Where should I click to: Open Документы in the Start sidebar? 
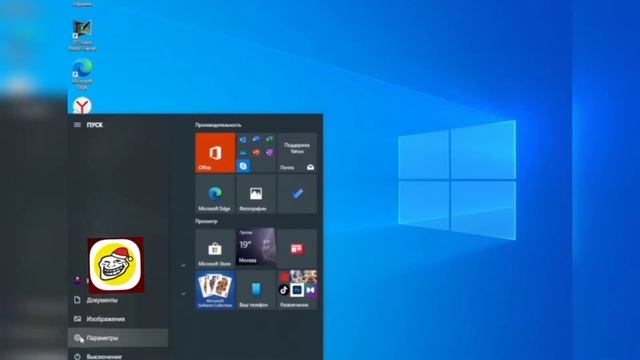(118, 300)
